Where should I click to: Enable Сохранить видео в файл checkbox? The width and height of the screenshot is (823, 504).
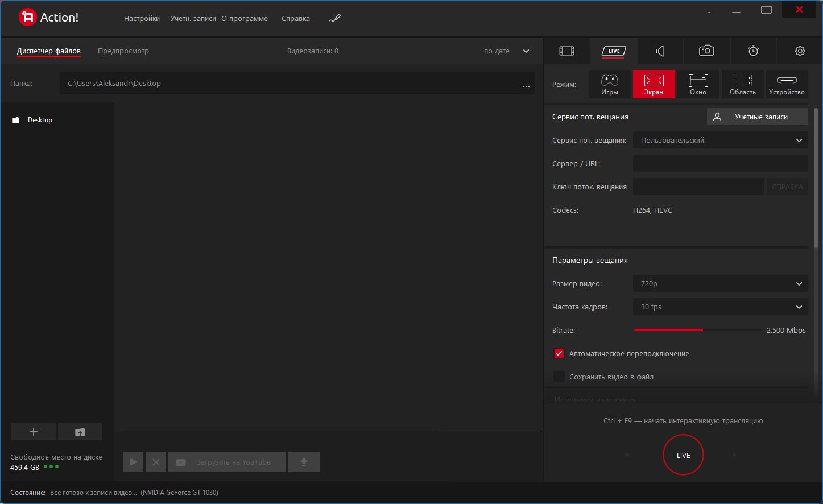tap(559, 377)
